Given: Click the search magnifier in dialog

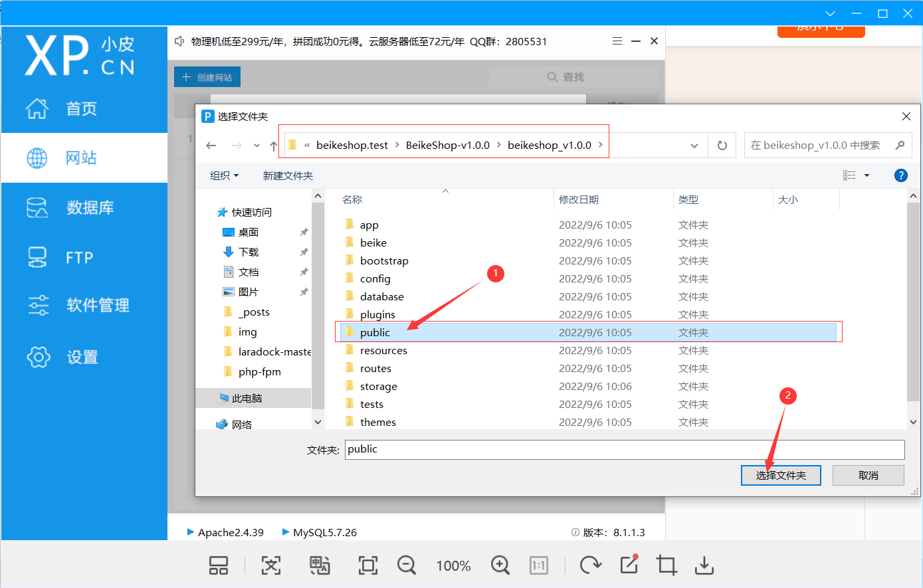Looking at the screenshot, I should pyautogui.click(x=900, y=145).
